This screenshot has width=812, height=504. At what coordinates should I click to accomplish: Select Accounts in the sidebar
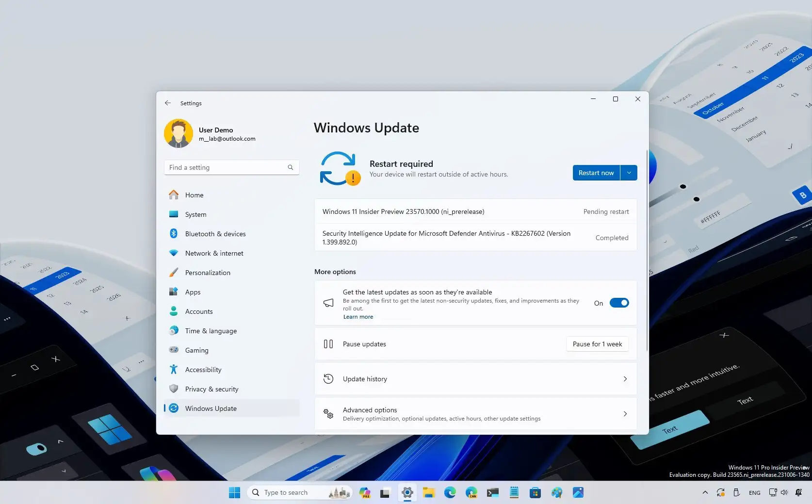198,311
